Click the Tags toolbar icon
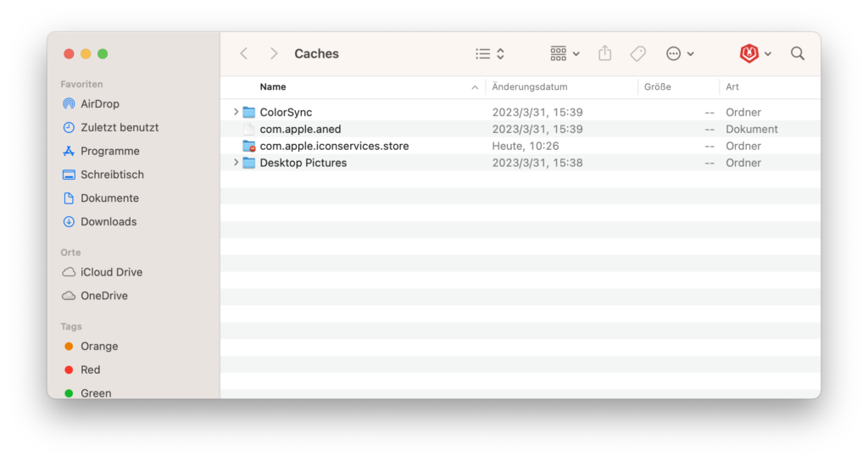Image resolution: width=868 pixels, height=461 pixels. [638, 53]
